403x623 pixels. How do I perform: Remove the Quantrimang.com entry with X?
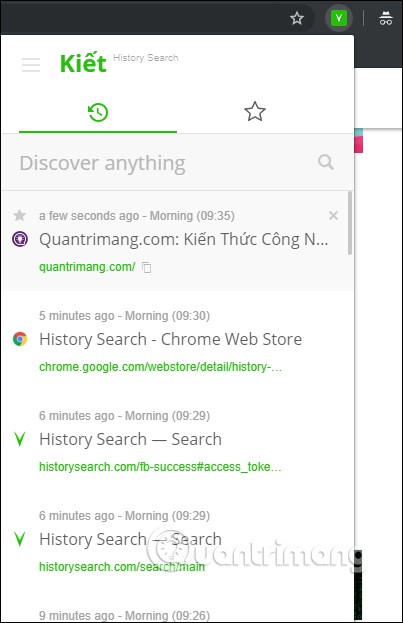point(333,215)
